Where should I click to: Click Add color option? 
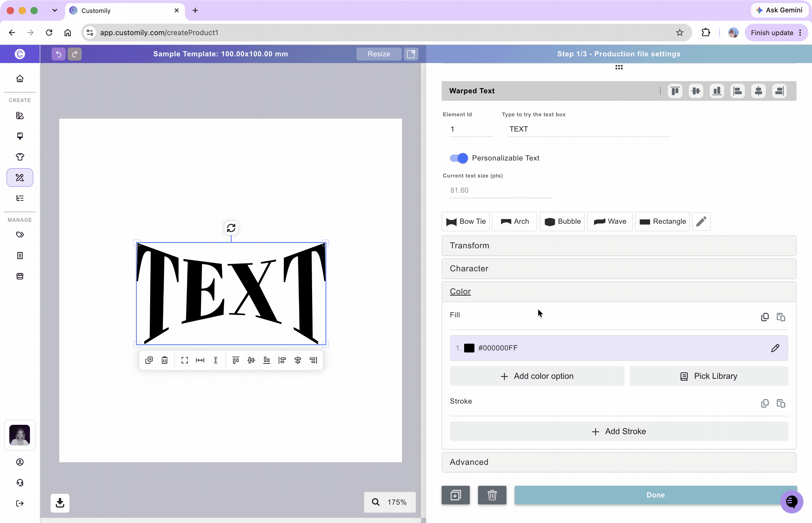(x=537, y=376)
